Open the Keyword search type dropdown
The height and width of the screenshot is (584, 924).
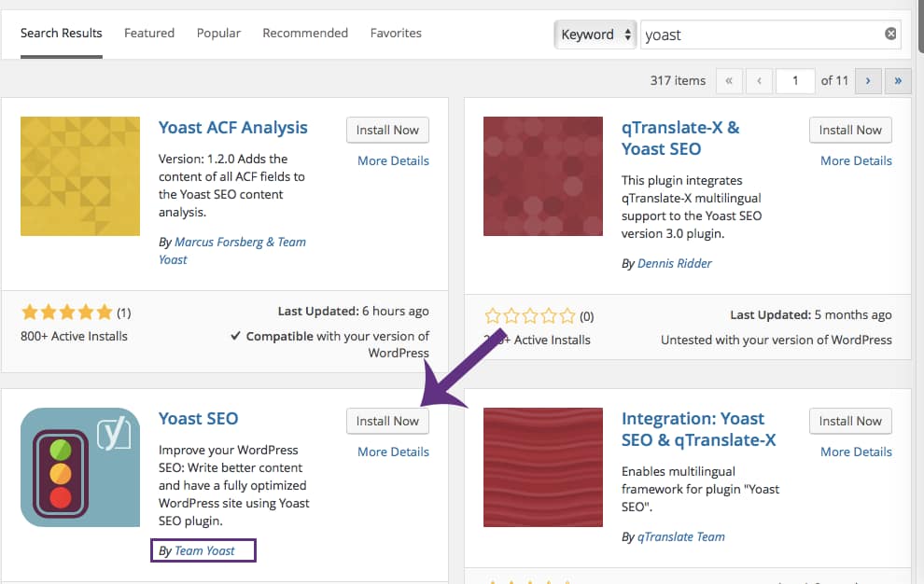pos(595,35)
